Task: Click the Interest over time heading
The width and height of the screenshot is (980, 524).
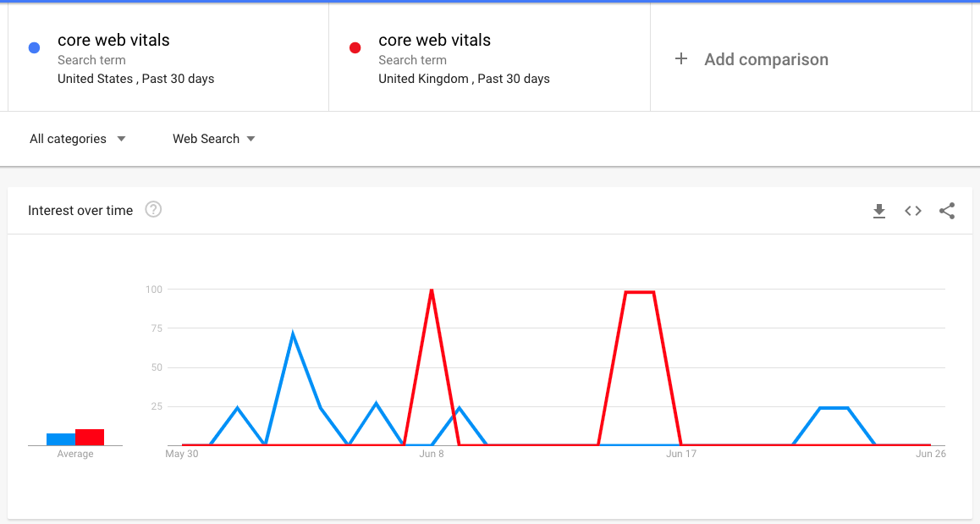Action: coord(80,210)
